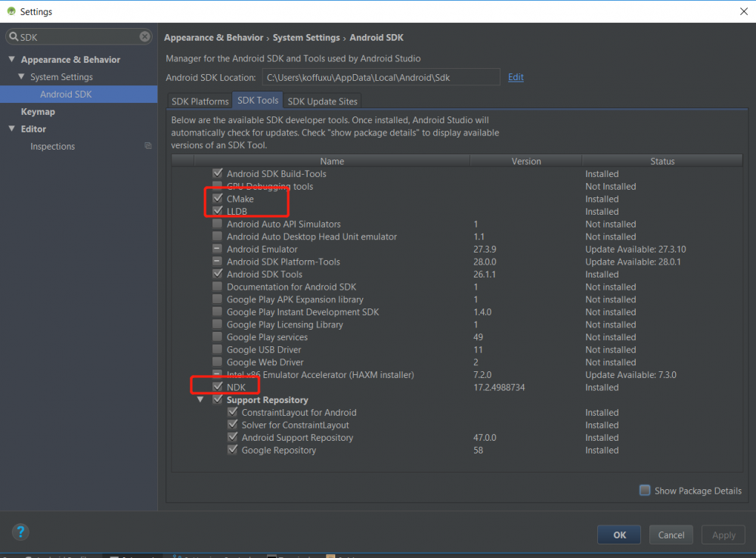Screen dimensions: 756x558
Task: Uncheck the CMake checkbox
Action: [x=218, y=198]
